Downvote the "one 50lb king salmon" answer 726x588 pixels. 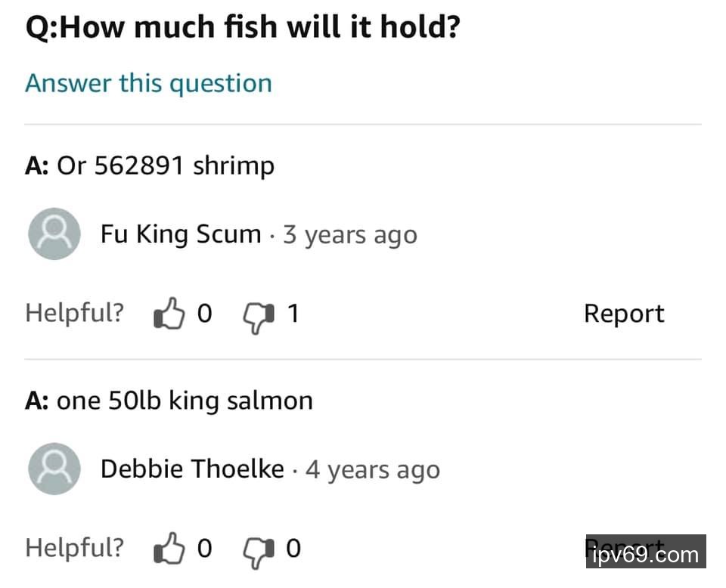coord(258,550)
